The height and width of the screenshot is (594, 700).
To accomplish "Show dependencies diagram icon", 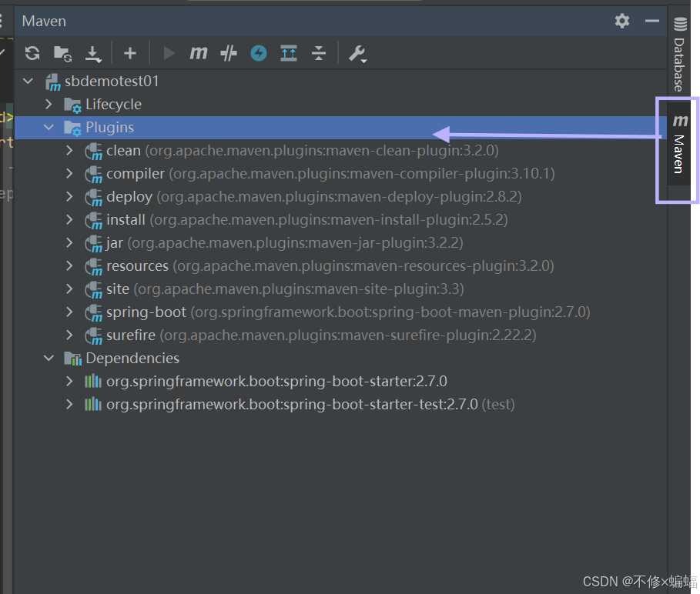I will click(288, 53).
